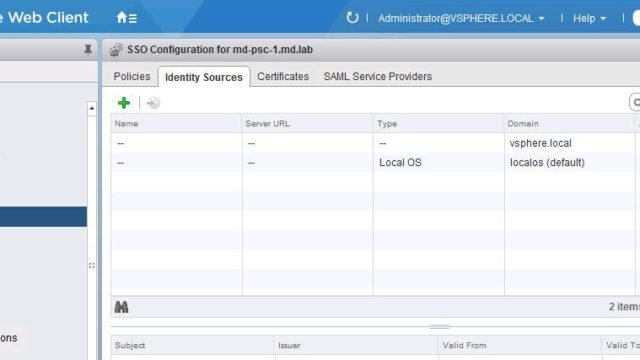Click the refresh icon in header
640x360 pixels.
pos(352,18)
